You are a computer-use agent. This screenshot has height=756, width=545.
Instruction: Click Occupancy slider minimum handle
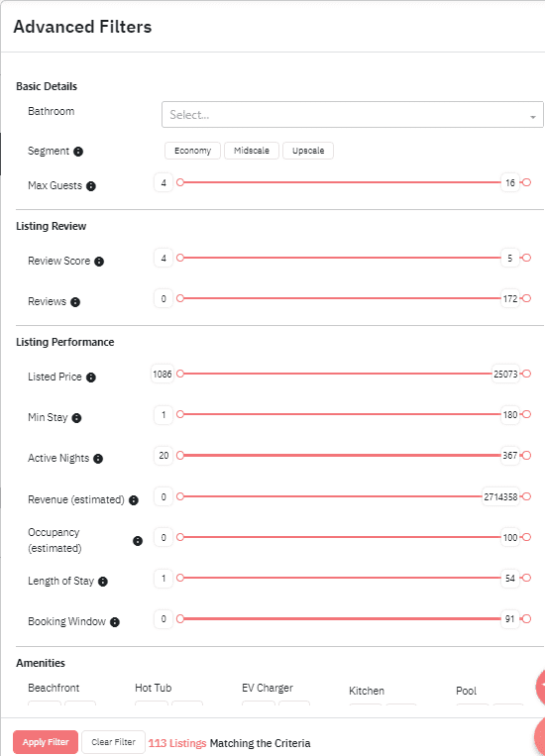coord(180,537)
